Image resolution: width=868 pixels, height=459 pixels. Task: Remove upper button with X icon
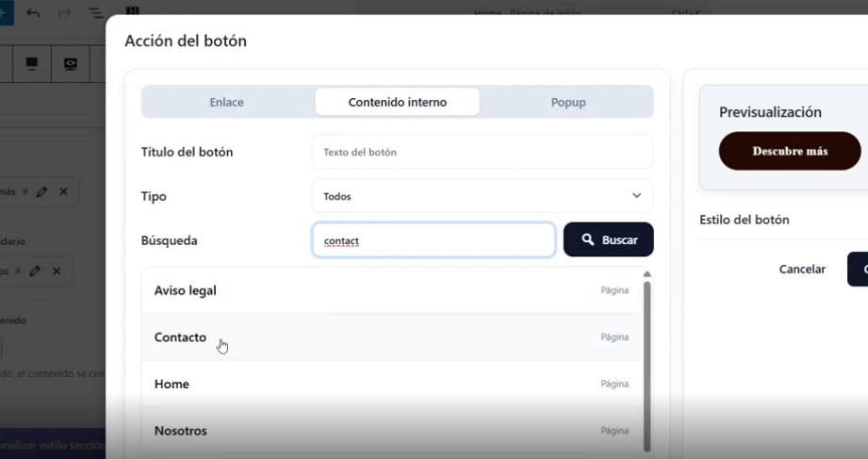tap(64, 191)
